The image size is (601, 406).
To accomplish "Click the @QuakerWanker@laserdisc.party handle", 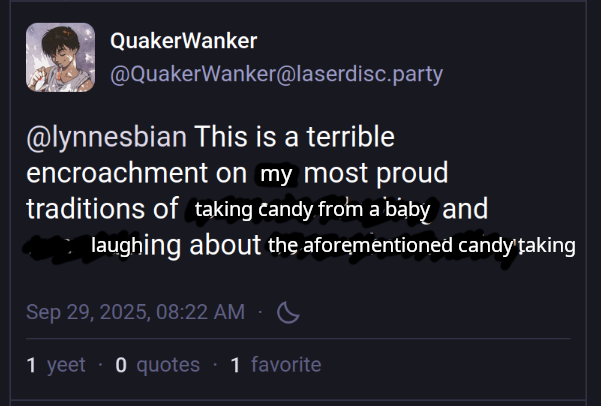I will [x=276, y=75].
